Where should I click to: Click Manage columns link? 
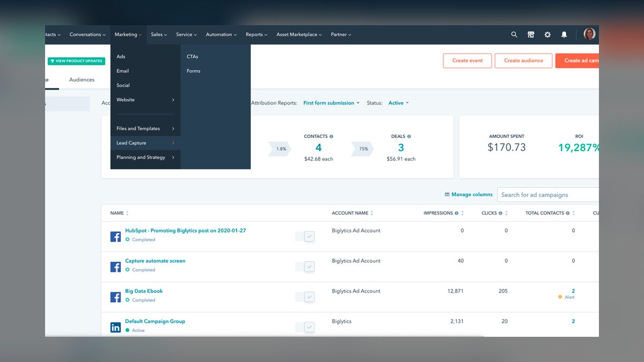[469, 195]
